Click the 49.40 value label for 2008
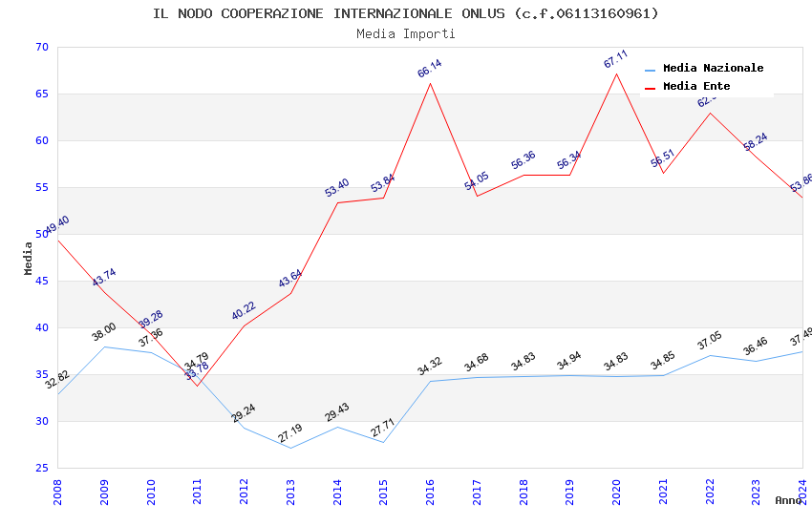The height and width of the screenshot is (525, 812). [56, 225]
